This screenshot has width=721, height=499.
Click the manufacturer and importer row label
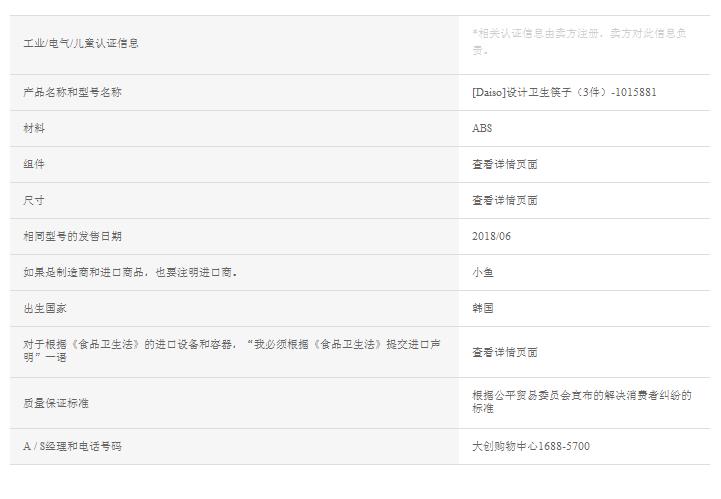pyautogui.click(x=130, y=272)
